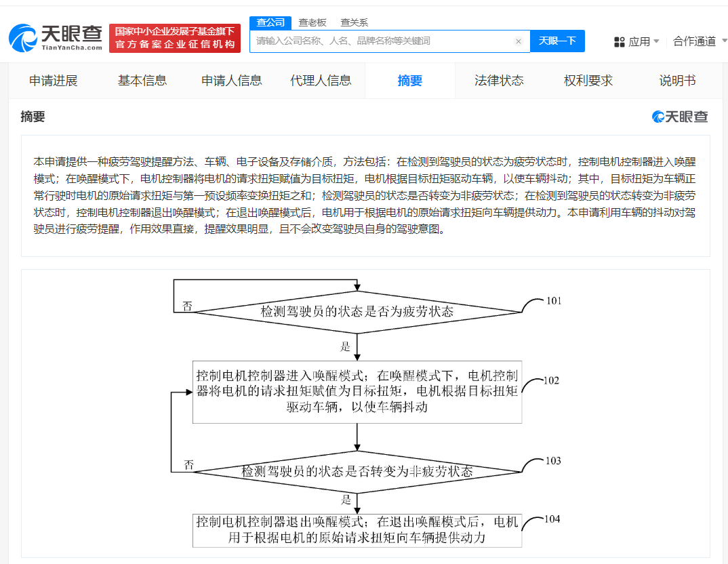The width and height of the screenshot is (728, 564).
Task: Clear the search box with the × icon
Action: pos(519,41)
